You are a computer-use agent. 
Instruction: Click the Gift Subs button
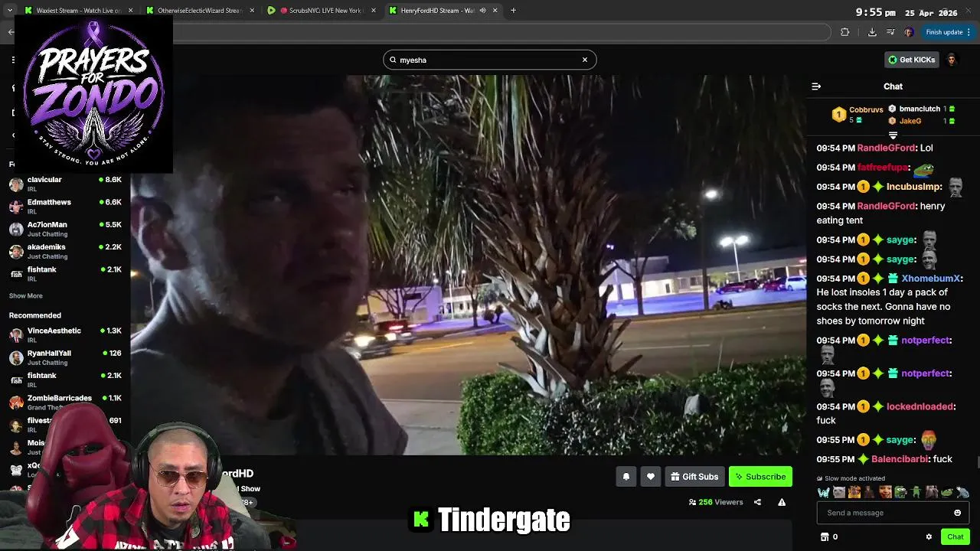coord(694,477)
